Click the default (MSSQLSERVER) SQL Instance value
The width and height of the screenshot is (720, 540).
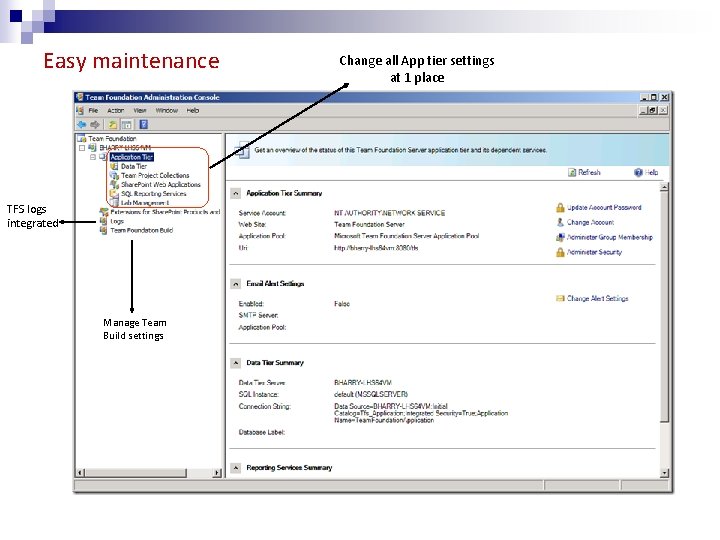click(371, 394)
